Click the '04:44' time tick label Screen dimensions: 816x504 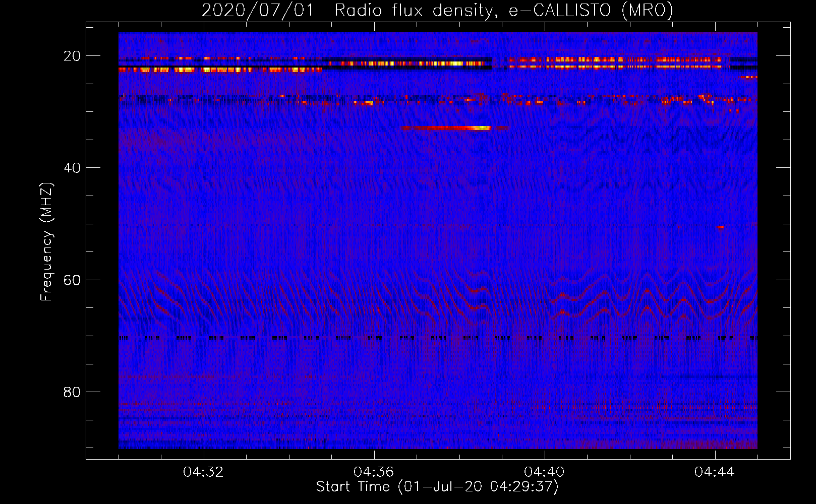tap(715, 472)
